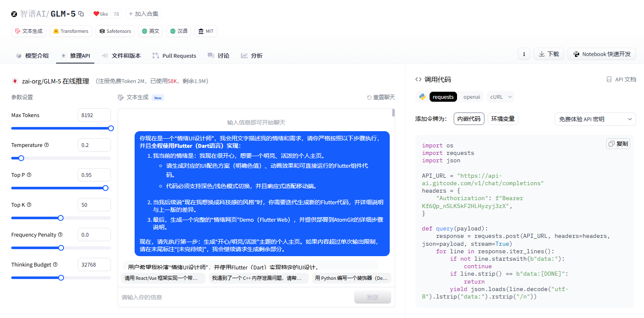Image resolution: width=644 pixels, height=318 pixels.
Task: Click the 智谱AI organization logo icon
Action: (x=14, y=14)
